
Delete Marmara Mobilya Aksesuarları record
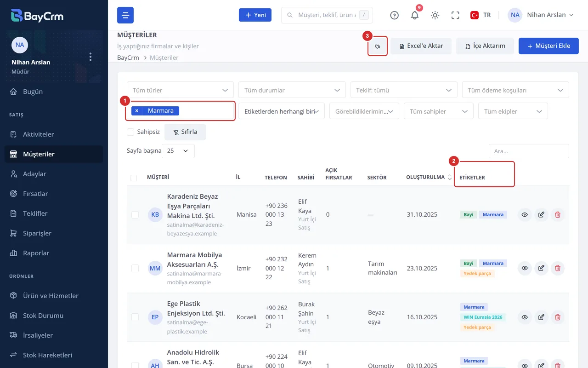point(558,268)
